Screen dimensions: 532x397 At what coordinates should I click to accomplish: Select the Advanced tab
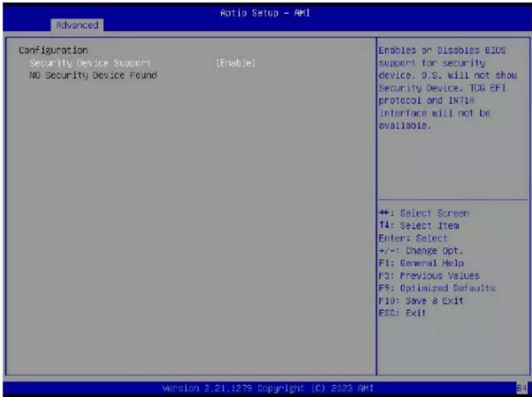[77, 25]
